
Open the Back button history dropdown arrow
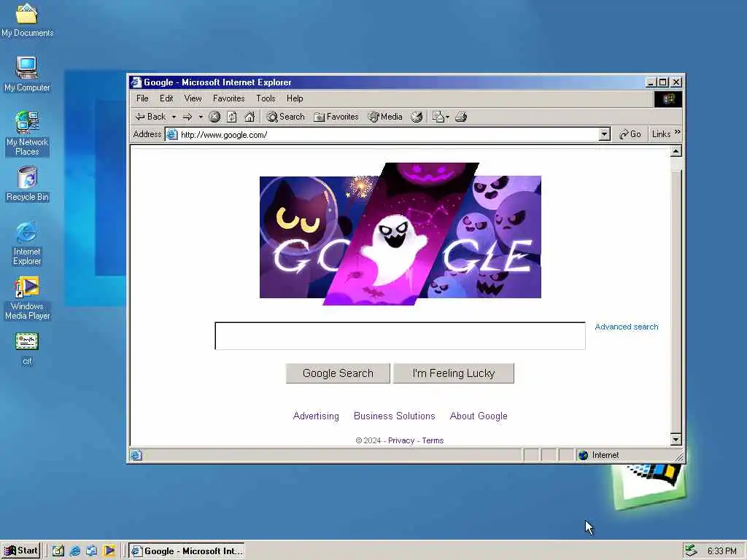tap(174, 117)
